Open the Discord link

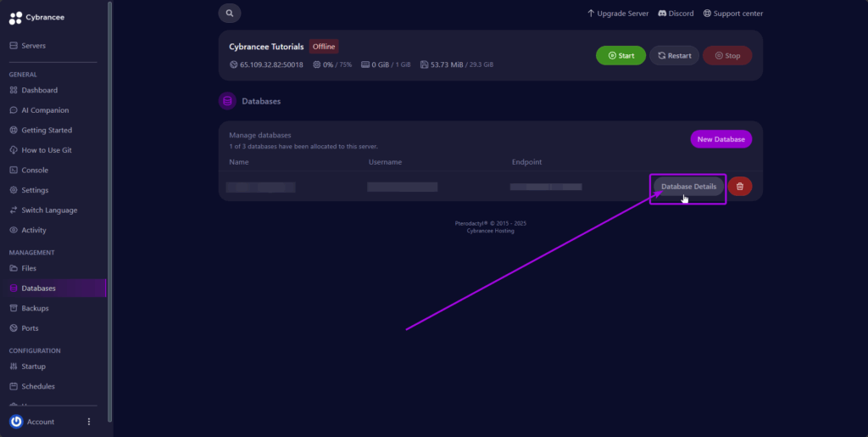(x=676, y=14)
